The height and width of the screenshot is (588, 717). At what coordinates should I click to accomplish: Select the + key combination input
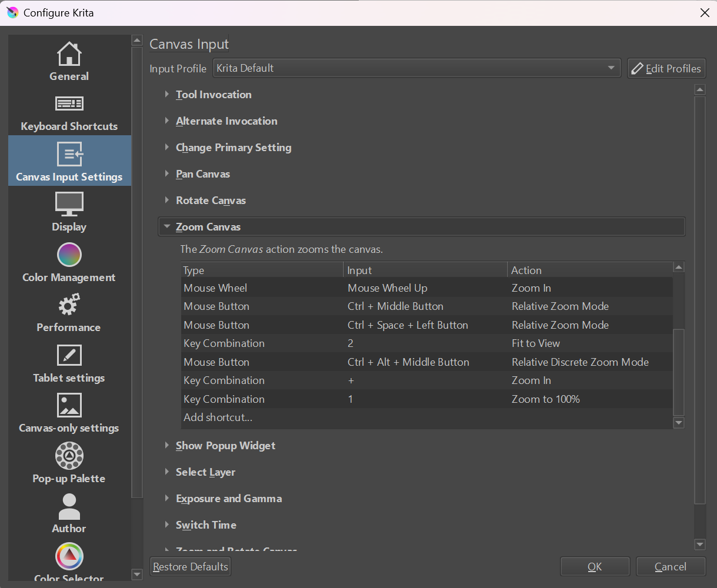tap(426, 380)
